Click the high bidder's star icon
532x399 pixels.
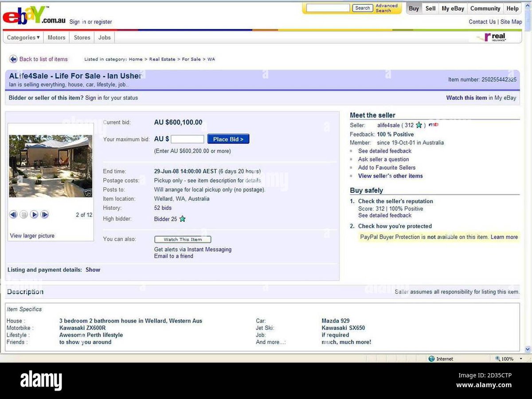tap(182, 219)
